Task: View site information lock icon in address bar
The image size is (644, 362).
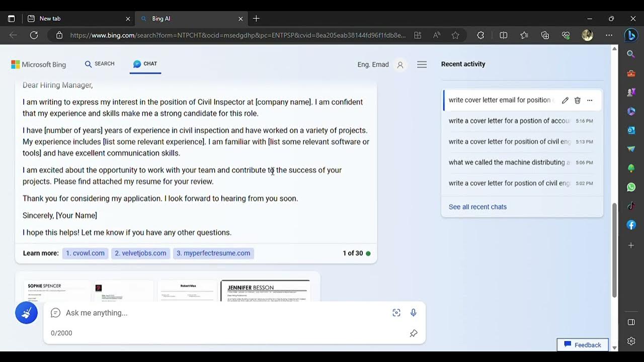Action: click(59, 35)
